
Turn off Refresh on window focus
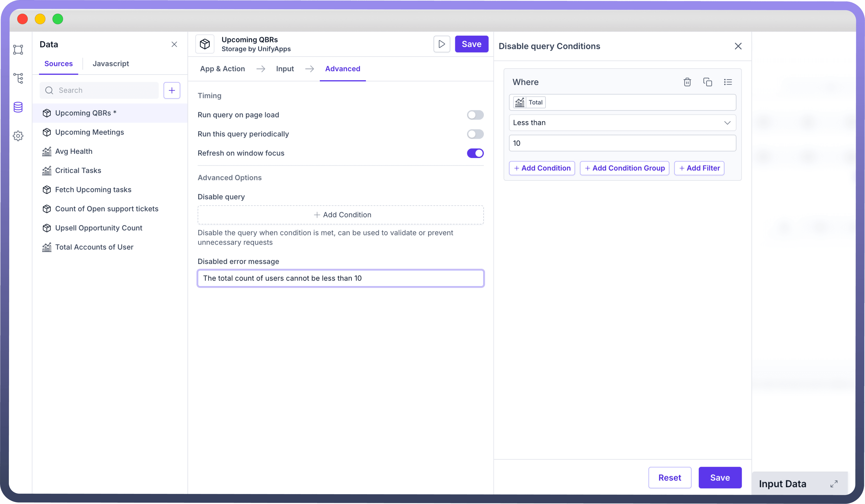[475, 153]
